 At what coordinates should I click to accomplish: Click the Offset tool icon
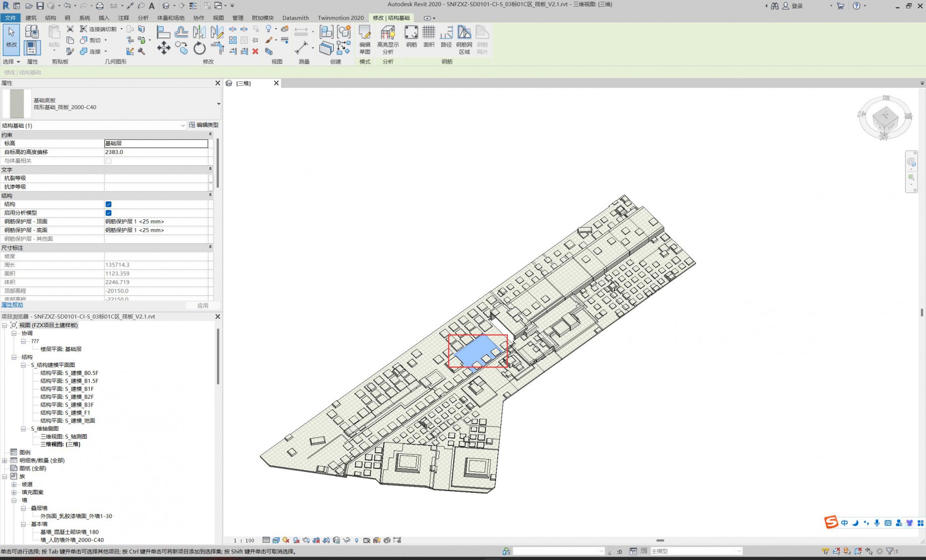coord(181,32)
